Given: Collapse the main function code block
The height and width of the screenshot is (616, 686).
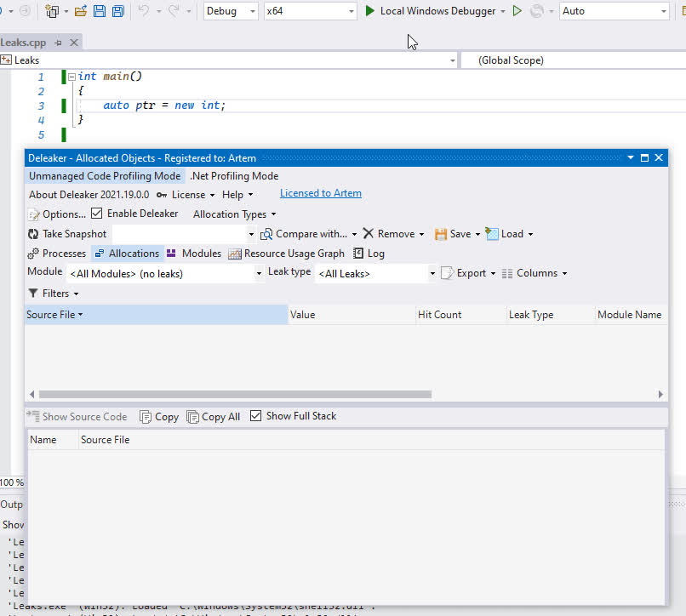Looking at the screenshot, I should 71,77.
